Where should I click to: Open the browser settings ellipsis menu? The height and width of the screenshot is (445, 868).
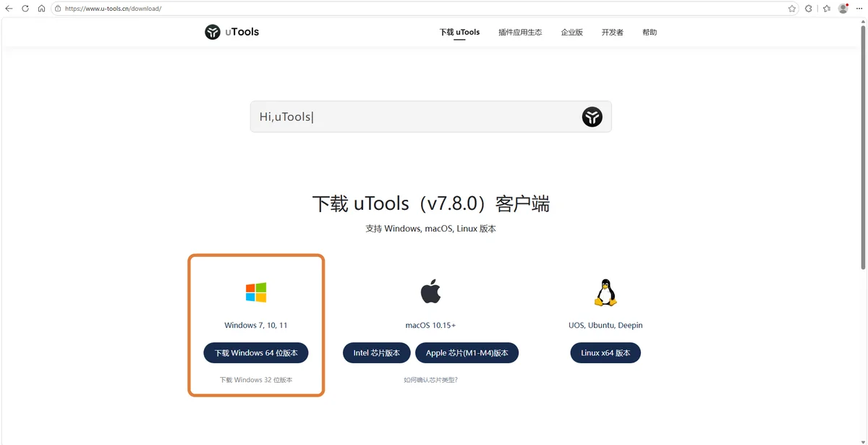[859, 9]
